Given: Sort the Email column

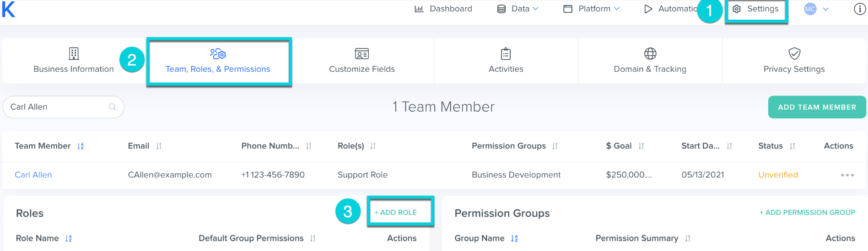Looking at the screenshot, I should point(159,146).
